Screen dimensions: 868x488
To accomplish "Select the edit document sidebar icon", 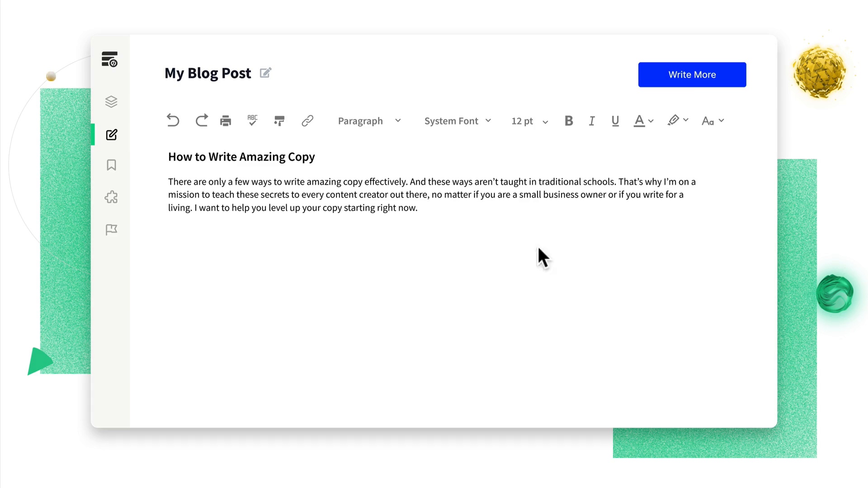I will click(x=112, y=135).
